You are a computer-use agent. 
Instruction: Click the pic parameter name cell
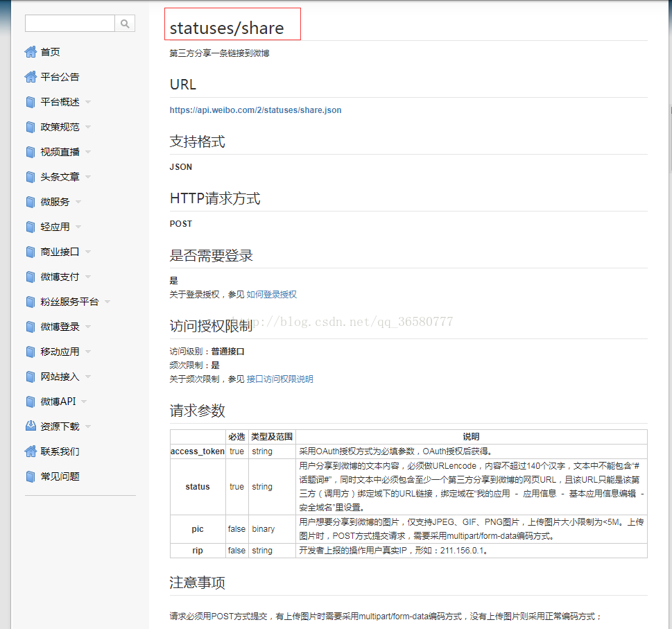pyautogui.click(x=198, y=529)
